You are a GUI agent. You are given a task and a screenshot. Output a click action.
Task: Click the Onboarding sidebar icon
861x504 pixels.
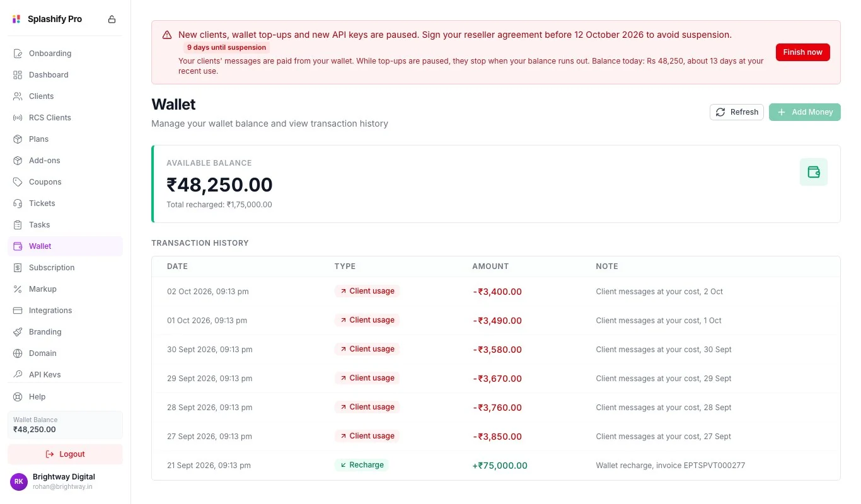(18, 54)
